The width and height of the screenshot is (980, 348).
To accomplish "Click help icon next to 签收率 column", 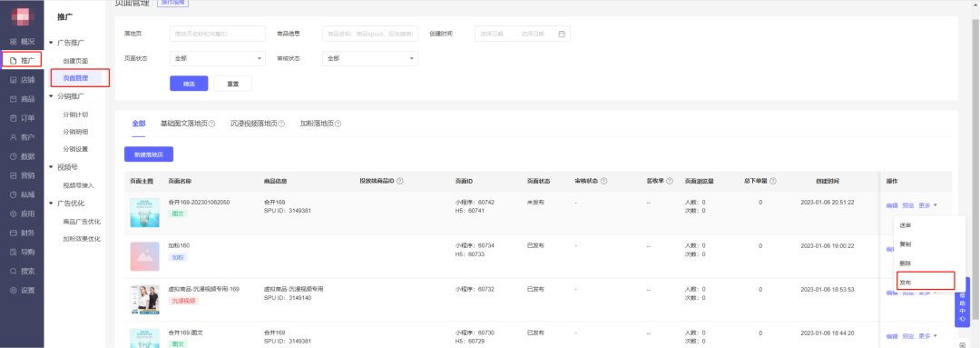I will (670, 181).
